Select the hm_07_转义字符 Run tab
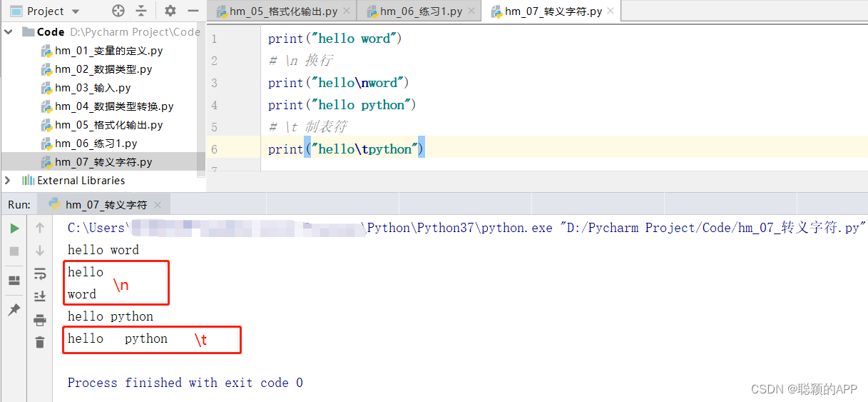Viewport: 868px width, 402px height. (106, 205)
